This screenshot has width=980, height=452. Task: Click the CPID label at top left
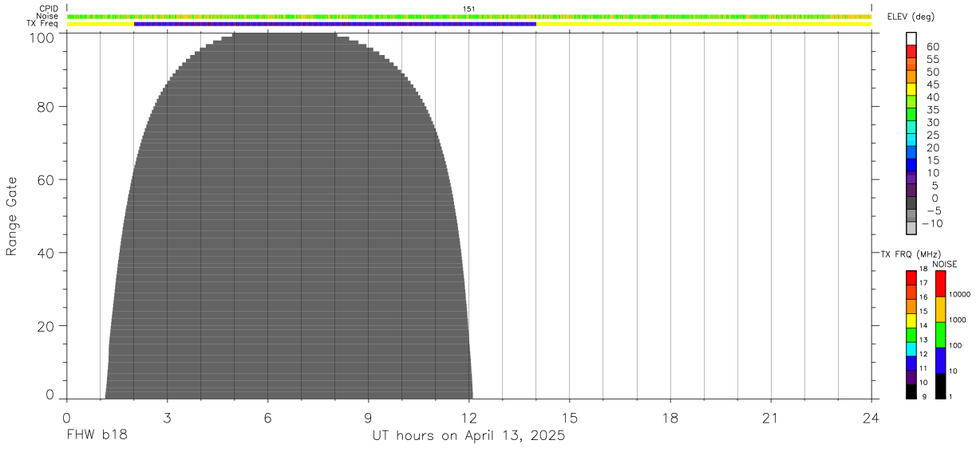49,9
